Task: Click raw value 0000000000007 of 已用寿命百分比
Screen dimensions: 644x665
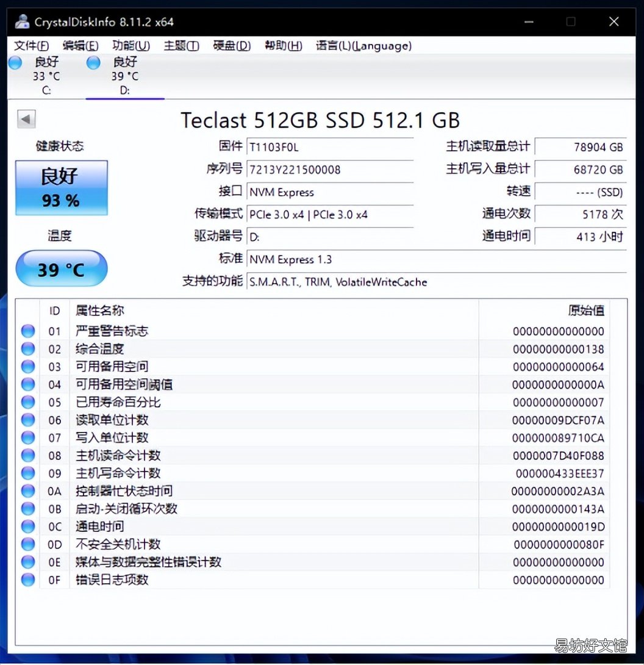Action: pyautogui.click(x=559, y=403)
